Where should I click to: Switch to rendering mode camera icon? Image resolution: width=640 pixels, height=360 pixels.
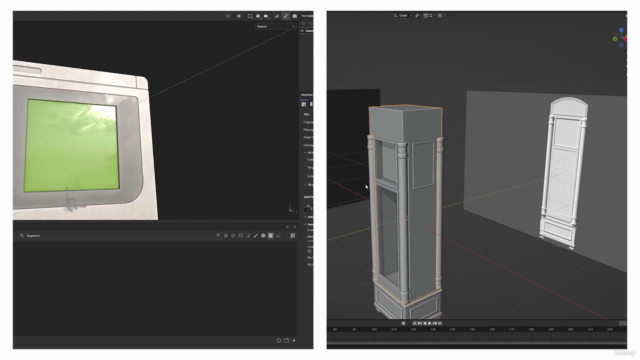pos(295,16)
